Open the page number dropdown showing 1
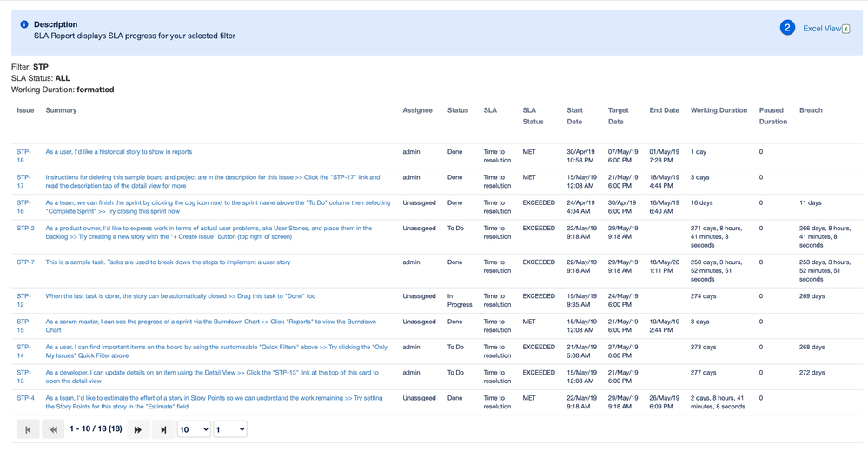Image resolution: width=868 pixels, height=451 pixels. pos(230,429)
